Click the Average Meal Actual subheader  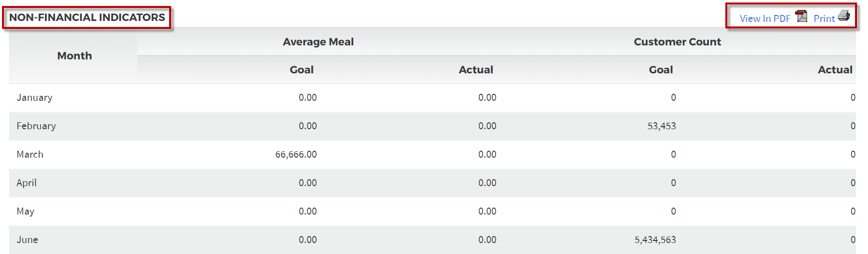476,70
